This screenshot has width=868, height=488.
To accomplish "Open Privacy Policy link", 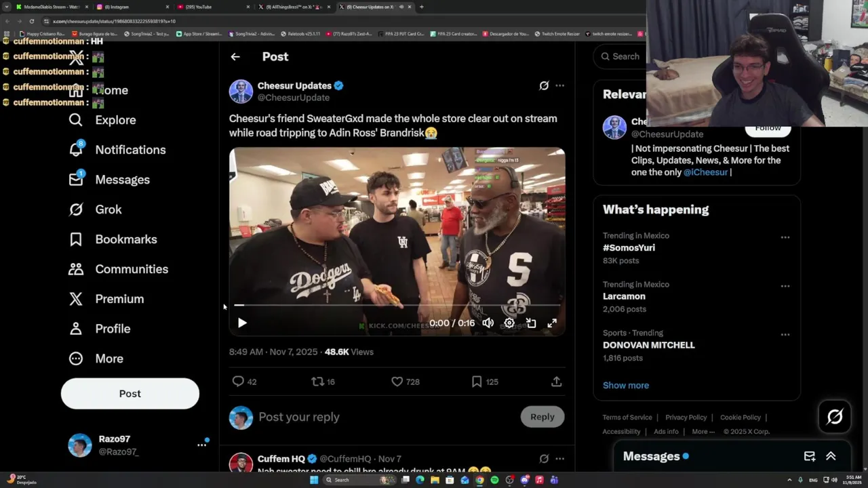I will (x=686, y=418).
